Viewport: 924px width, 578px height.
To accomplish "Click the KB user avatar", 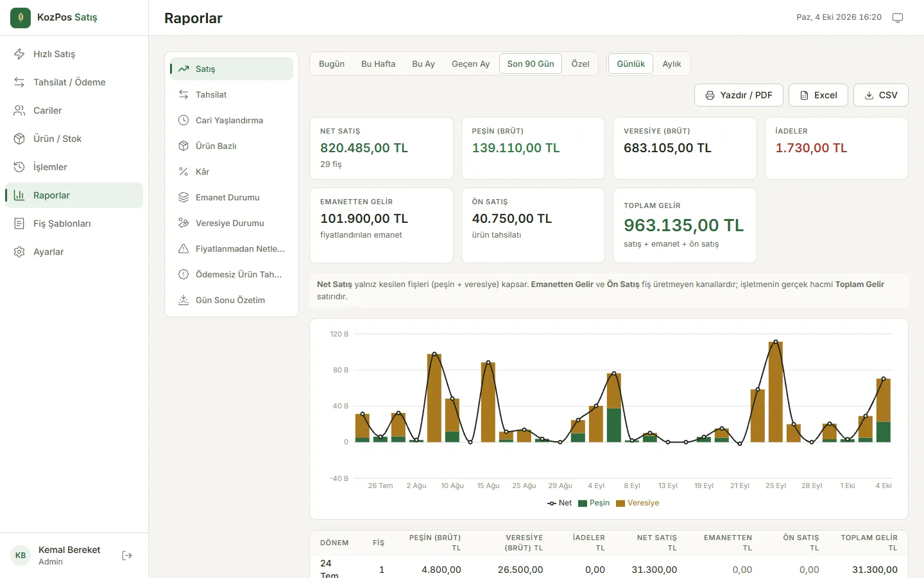I will [x=21, y=556].
